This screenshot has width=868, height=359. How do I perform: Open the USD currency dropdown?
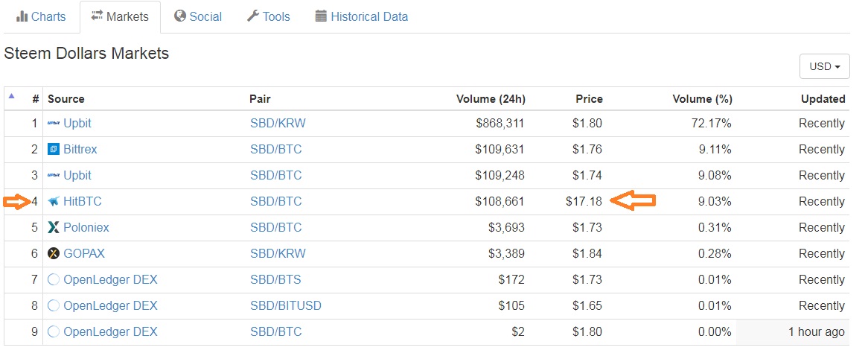(825, 66)
